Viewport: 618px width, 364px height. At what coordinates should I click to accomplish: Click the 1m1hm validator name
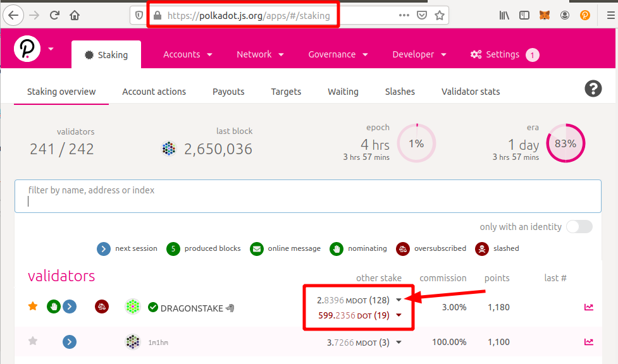click(x=158, y=343)
